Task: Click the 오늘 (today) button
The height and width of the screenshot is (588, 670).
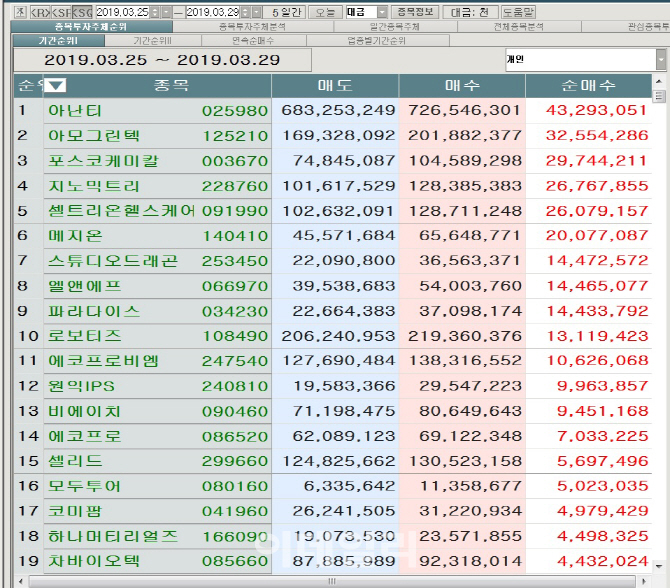Action: pyautogui.click(x=325, y=11)
